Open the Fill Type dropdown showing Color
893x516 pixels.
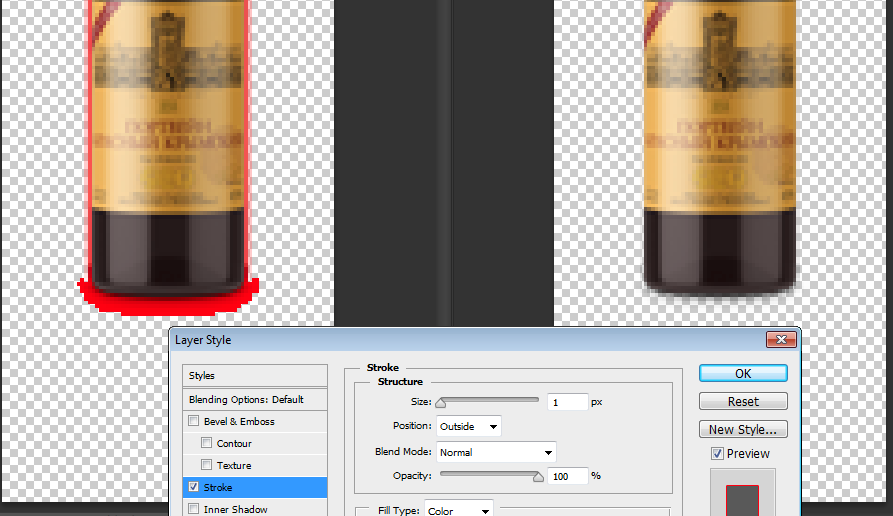point(458,510)
